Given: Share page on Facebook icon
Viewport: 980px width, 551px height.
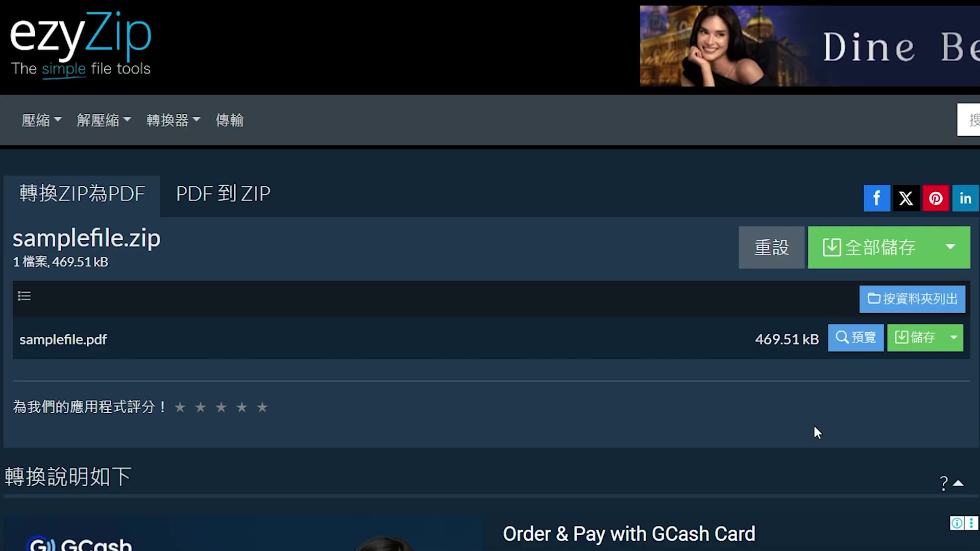Looking at the screenshot, I should click(876, 198).
